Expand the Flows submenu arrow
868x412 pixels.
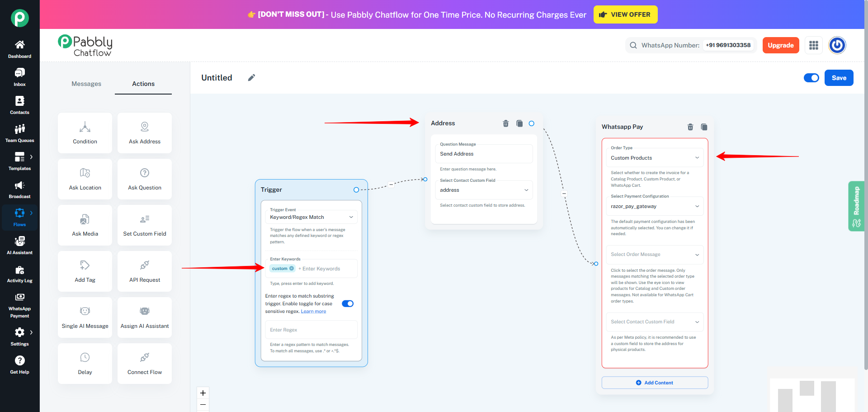31,213
